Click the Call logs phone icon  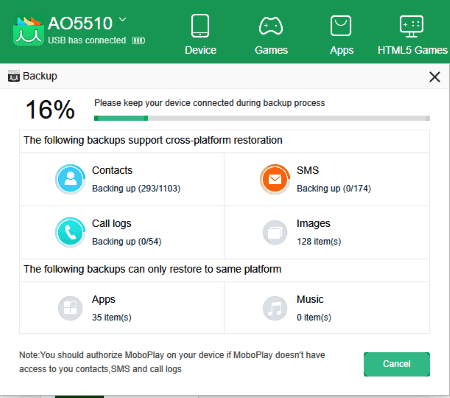tap(70, 232)
